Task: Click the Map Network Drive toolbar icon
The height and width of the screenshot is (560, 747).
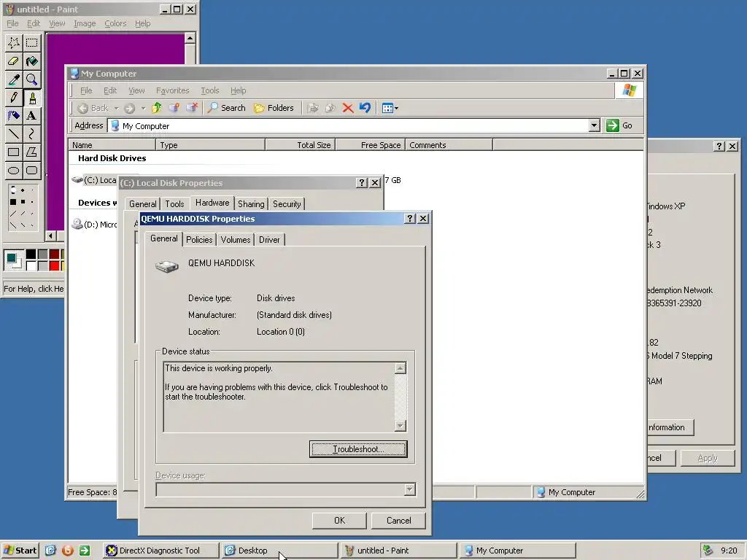Action: coord(174,108)
